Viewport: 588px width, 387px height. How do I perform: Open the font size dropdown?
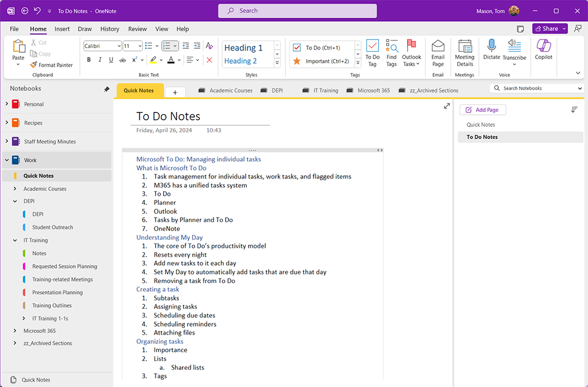(x=140, y=46)
